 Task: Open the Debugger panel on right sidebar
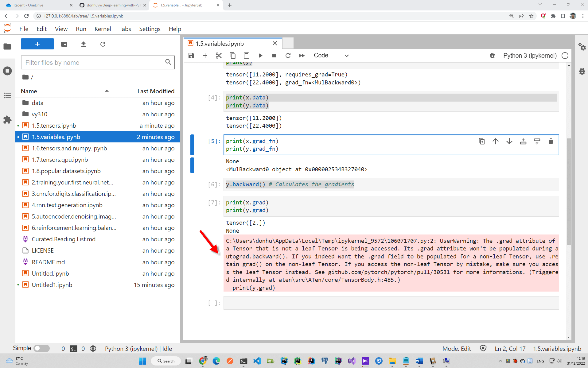click(x=582, y=71)
